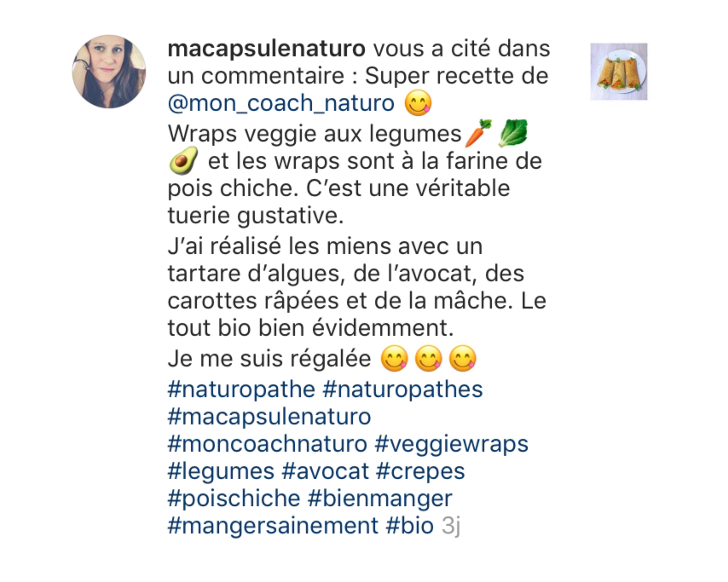Open the #avocat hashtag
Screen dimensions: 728x582
click(x=325, y=471)
